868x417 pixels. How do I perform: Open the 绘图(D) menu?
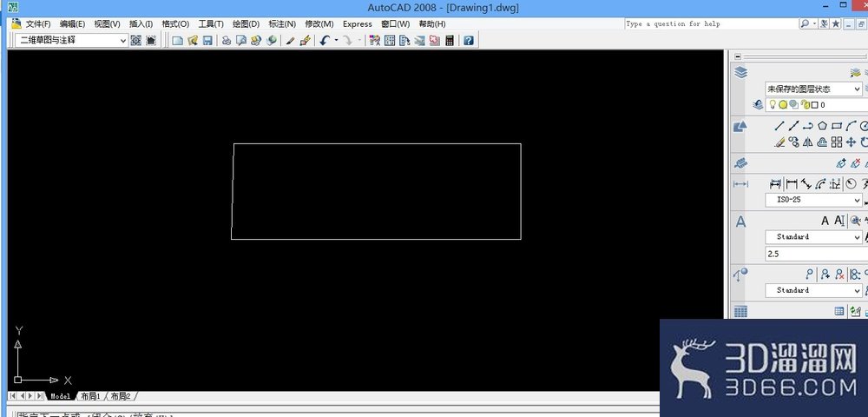pos(246,23)
